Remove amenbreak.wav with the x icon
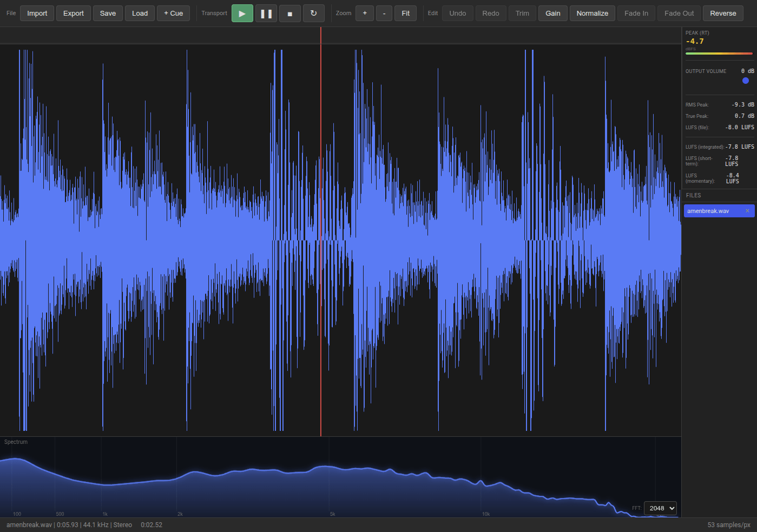 pyautogui.click(x=747, y=211)
